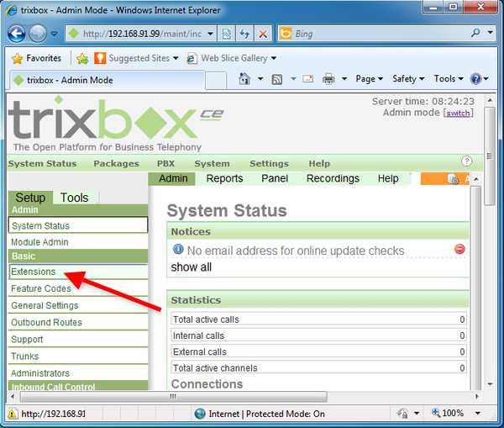Click the Home page icon

coord(244,79)
